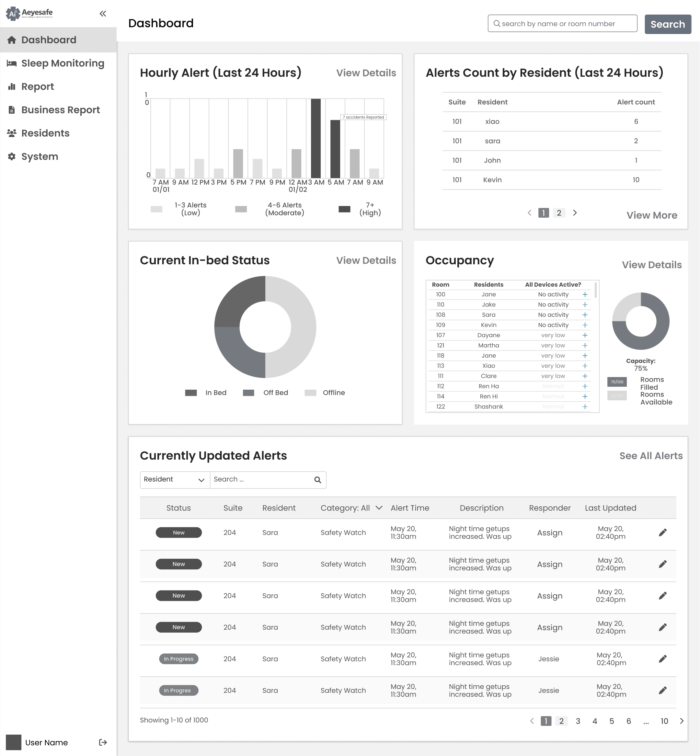Edit the last In Progres alert pencil icon
The width and height of the screenshot is (700, 756).
(x=662, y=690)
